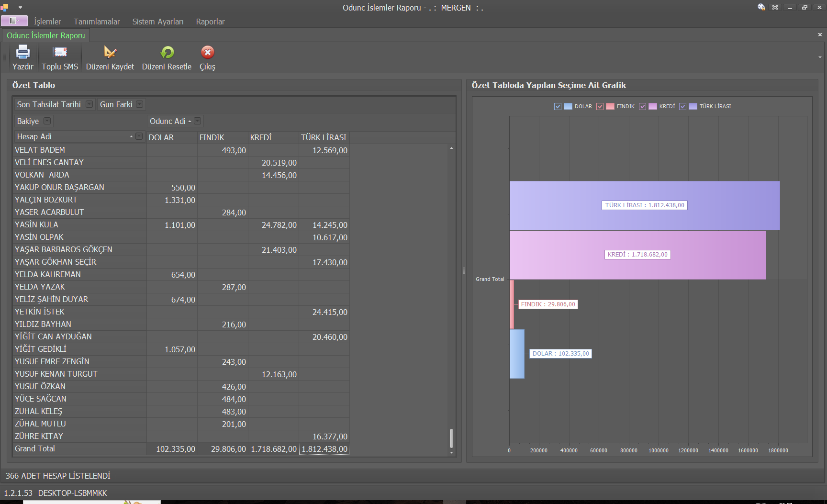Click the pink KREDİ legend color swatch
Screen dimensions: 827x504
click(652, 107)
